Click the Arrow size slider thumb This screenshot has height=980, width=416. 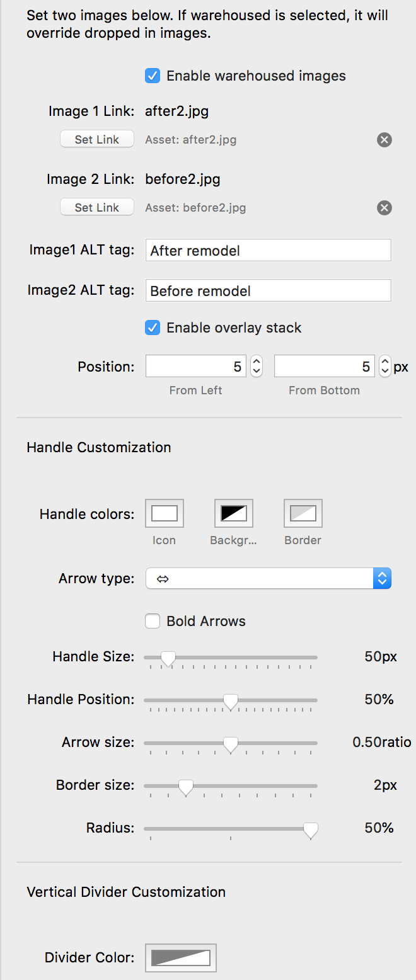(231, 744)
